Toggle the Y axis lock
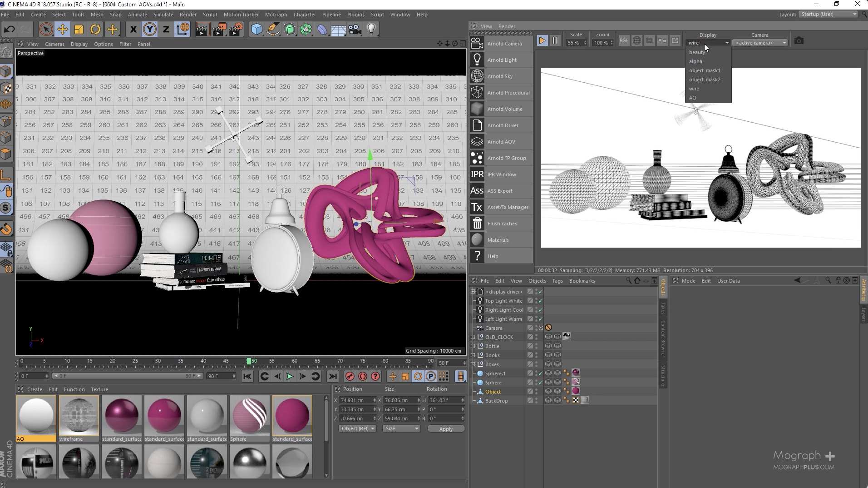 [x=149, y=30]
